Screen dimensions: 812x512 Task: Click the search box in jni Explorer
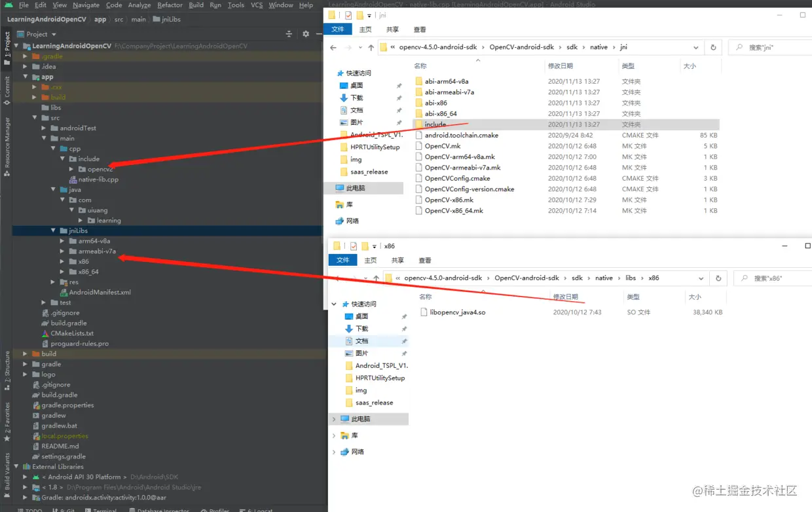point(770,47)
